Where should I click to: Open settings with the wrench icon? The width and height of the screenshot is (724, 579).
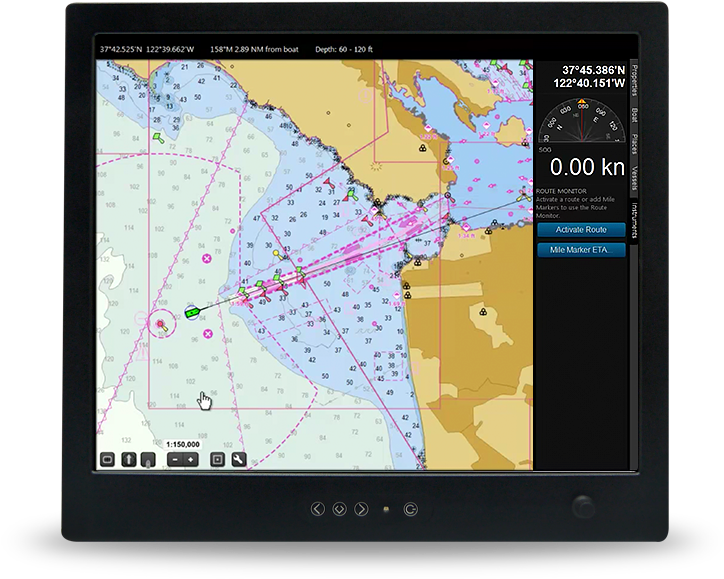(x=239, y=459)
